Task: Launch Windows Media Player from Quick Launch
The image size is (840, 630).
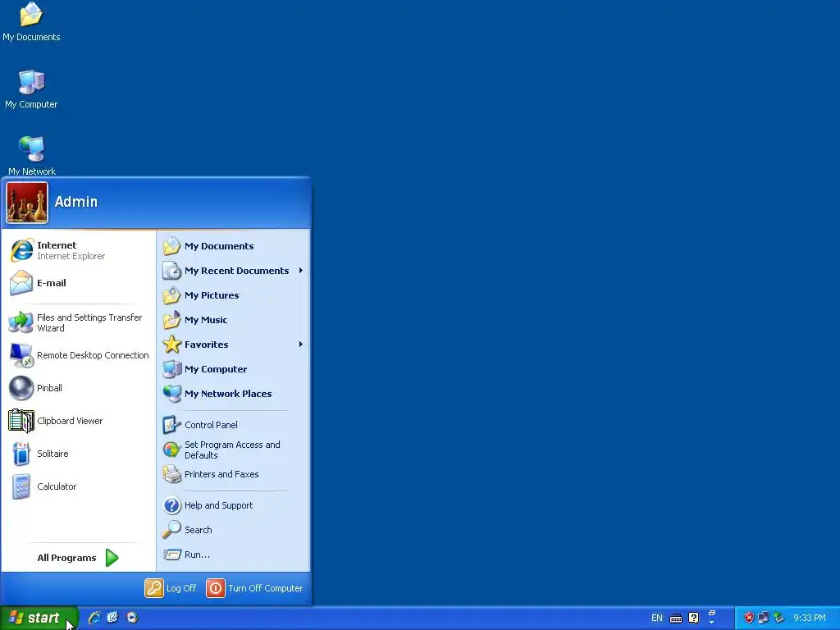Action: point(132,618)
